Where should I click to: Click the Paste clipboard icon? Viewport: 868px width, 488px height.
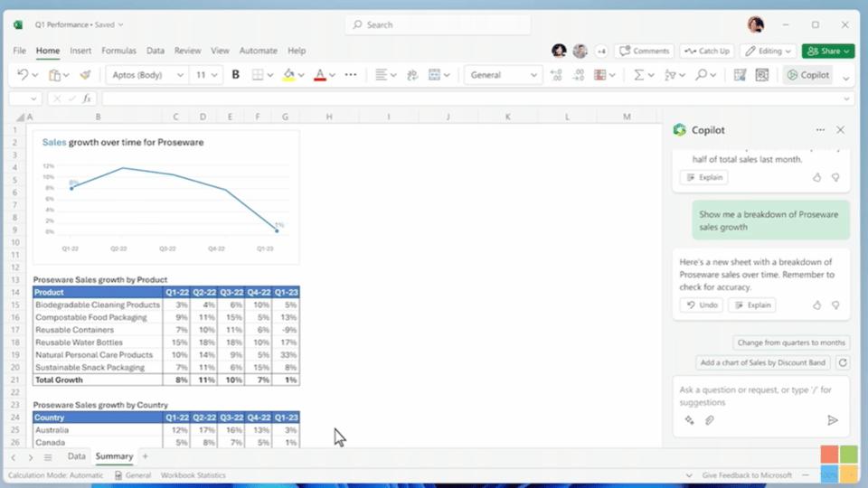tap(54, 75)
